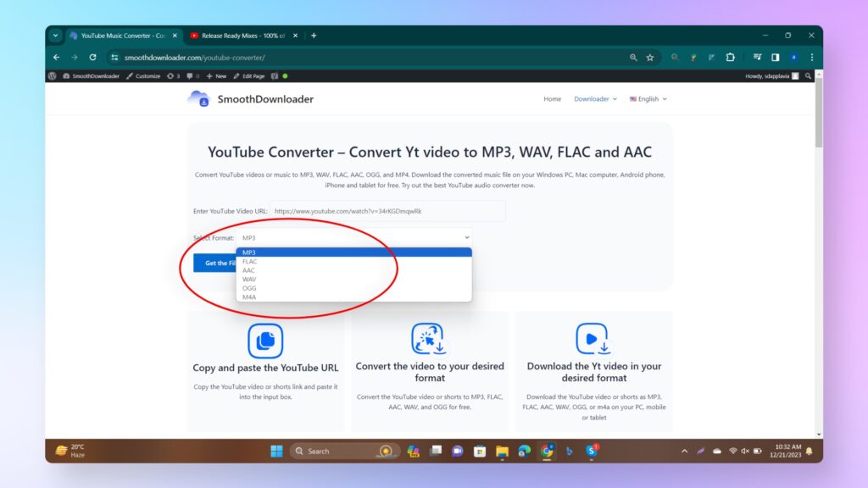868x488 pixels.
Task: Open site information icon in address bar
Action: pos(114,58)
